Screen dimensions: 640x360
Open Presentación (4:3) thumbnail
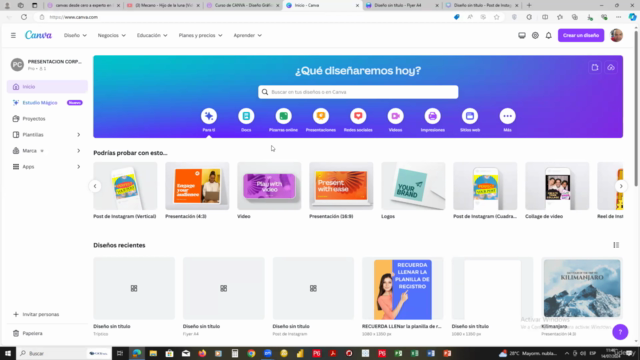[197, 186]
